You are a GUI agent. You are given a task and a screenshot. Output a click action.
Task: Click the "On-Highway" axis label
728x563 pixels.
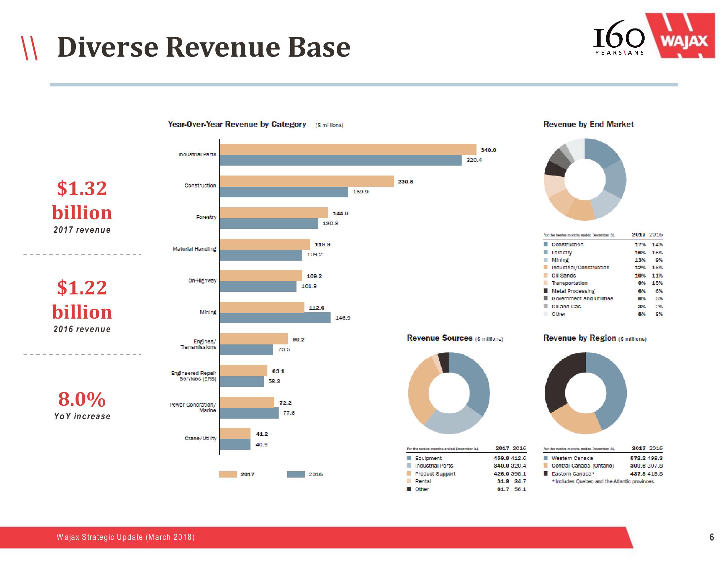click(x=202, y=281)
